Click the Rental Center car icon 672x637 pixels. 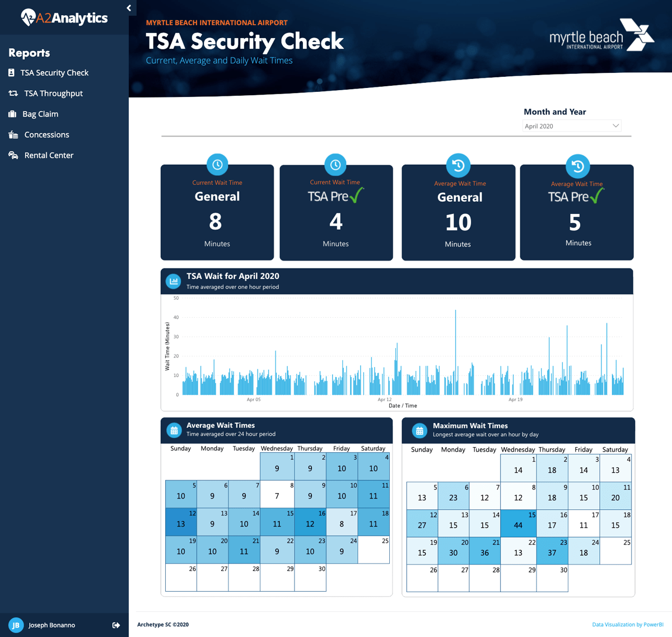(13, 156)
